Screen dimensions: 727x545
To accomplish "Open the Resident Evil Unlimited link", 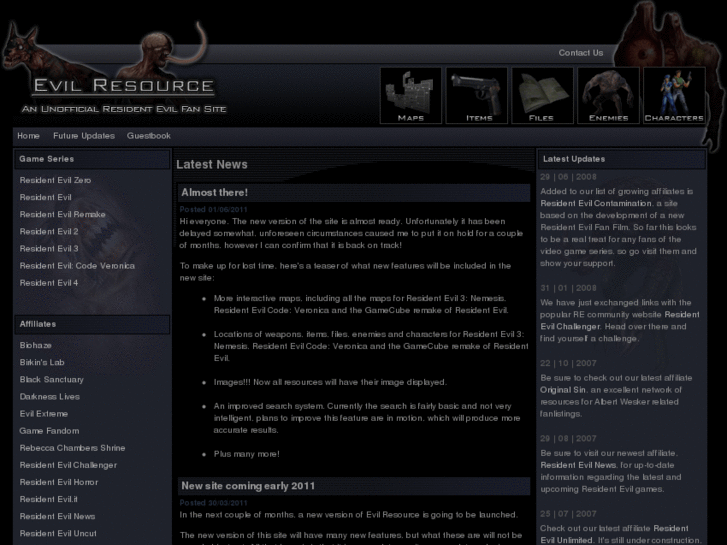I will pyautogui.click(x=614, y=534).
